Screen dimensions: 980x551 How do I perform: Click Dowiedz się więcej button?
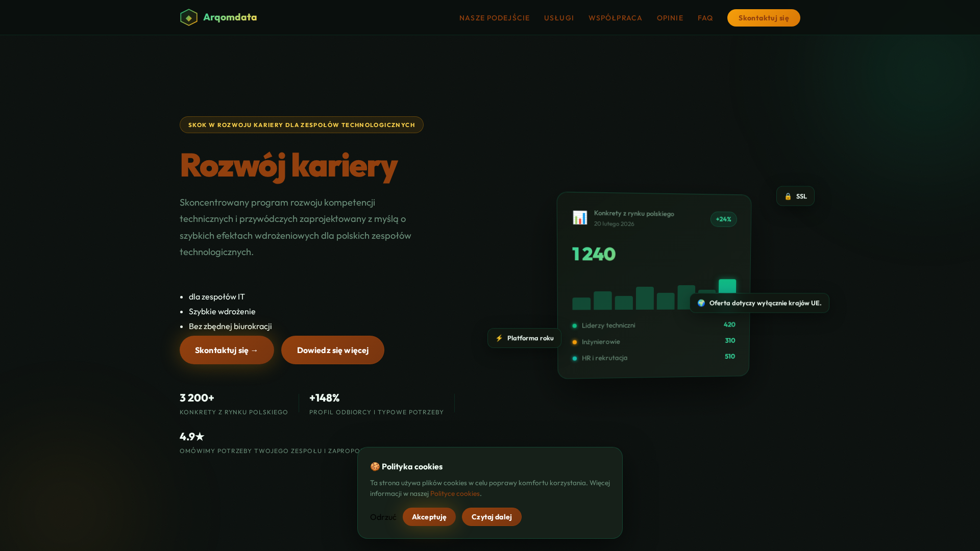click(x=333, y=350)
